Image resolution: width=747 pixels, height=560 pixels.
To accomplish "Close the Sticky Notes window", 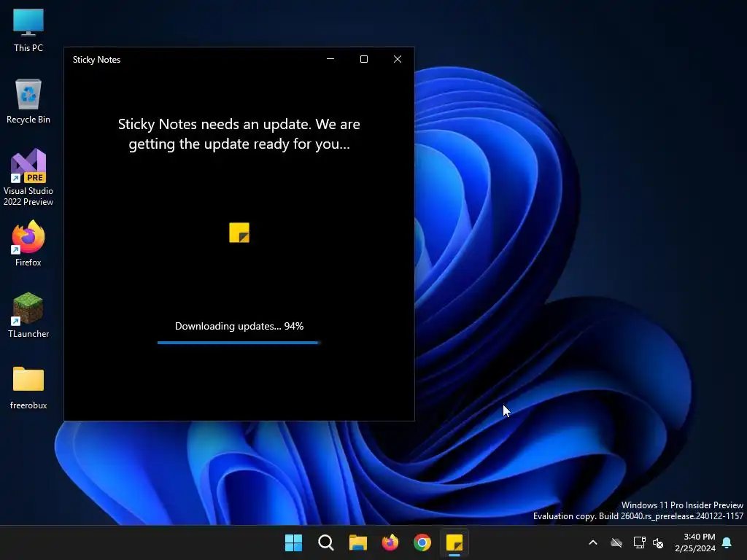I will pyautogui.click(x=398, y=59).
